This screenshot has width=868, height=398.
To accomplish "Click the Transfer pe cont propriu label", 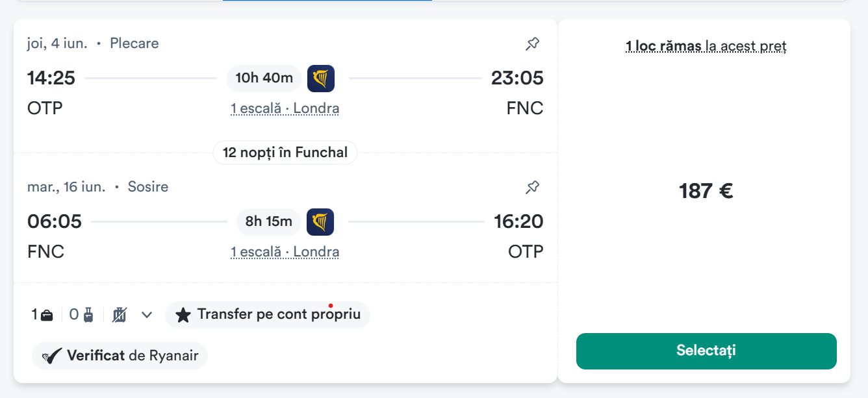I will coord(279,315).
